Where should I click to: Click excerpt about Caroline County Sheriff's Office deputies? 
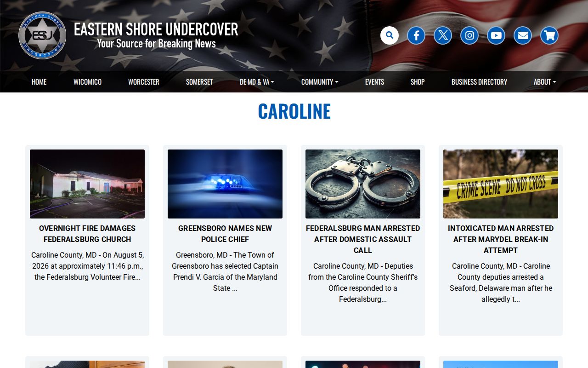(363, 282)
